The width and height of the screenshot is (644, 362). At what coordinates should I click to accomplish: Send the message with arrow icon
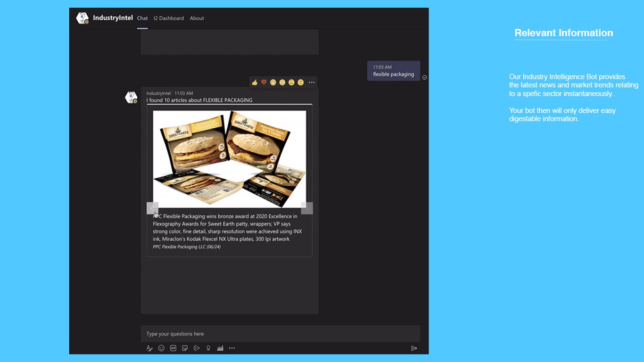click(414, 348)
